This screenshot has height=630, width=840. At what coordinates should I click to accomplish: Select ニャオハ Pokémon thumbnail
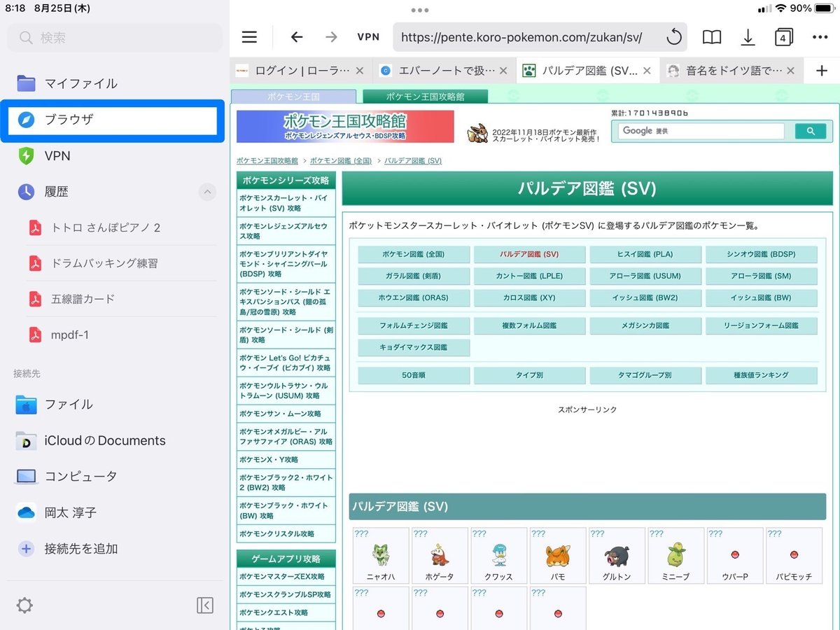pos(381,555)
